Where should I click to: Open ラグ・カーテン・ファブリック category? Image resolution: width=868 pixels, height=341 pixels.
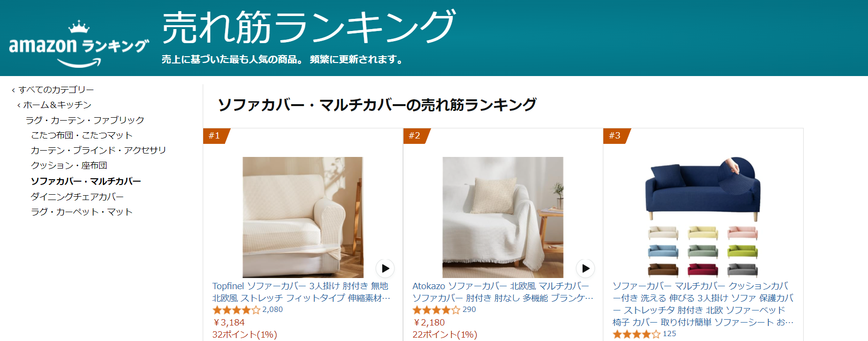pos(85,120)
